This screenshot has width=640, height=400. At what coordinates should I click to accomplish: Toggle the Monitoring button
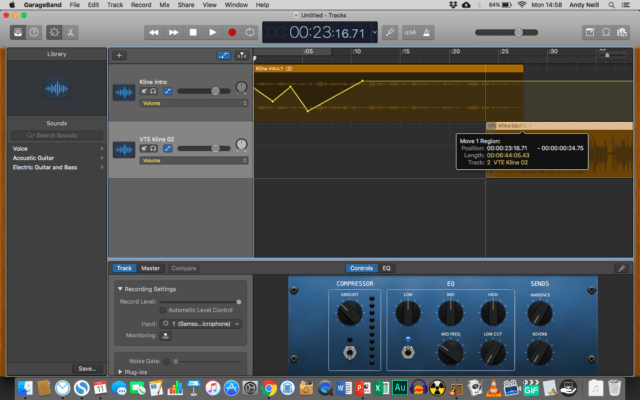coord(165,336)
